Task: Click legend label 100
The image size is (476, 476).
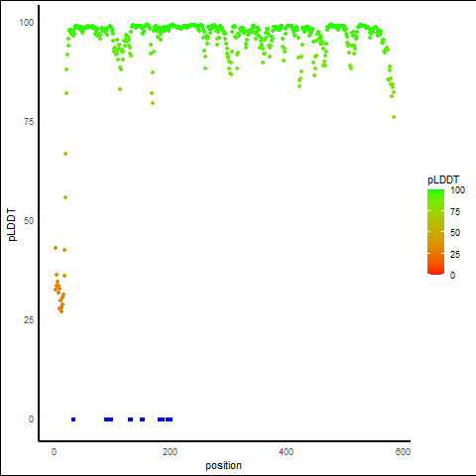Action: pos(457,190)
